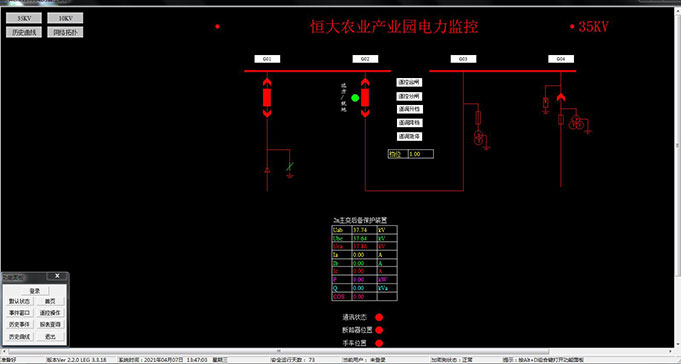Click 登录 in the function panel
The width and height of the screenshot is (681, 364).
[35, 291]
